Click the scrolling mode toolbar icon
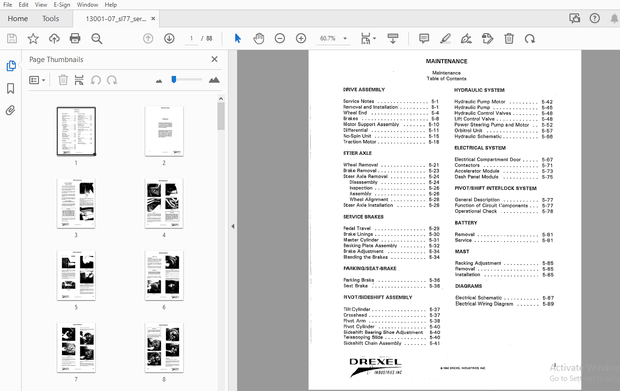 coord(393,38)
